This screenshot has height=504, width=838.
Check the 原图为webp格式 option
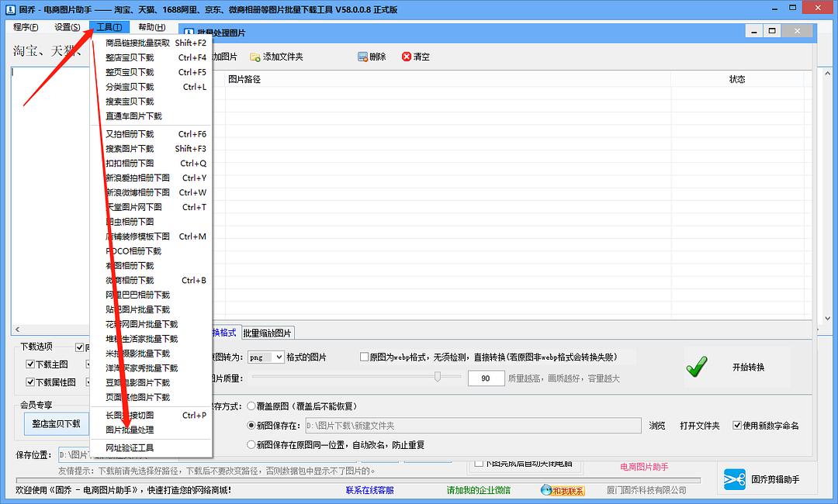coord(365,357)
